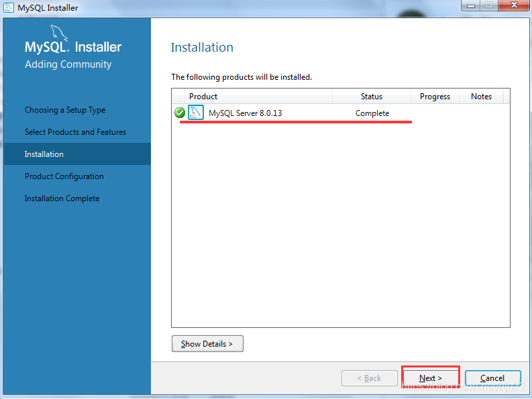Image resolution: width=532 pixels, height=399 pixels.
Task: Sort by Status column header
Action: (x=372, y=97)
